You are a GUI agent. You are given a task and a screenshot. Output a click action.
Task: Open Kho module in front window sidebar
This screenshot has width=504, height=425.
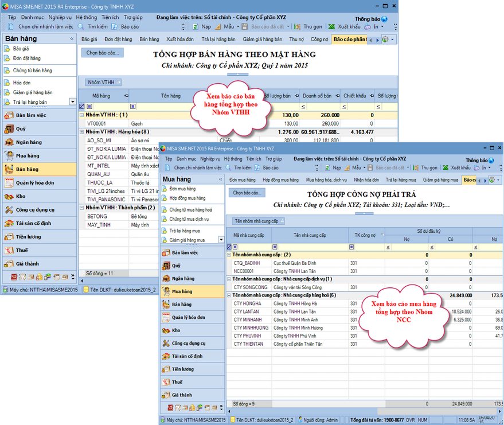[x=192, y=330]
